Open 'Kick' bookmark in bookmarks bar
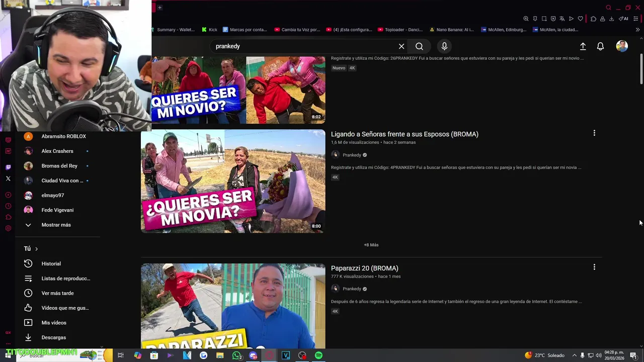Screen dimensions: 644x362 click(209, 30)
